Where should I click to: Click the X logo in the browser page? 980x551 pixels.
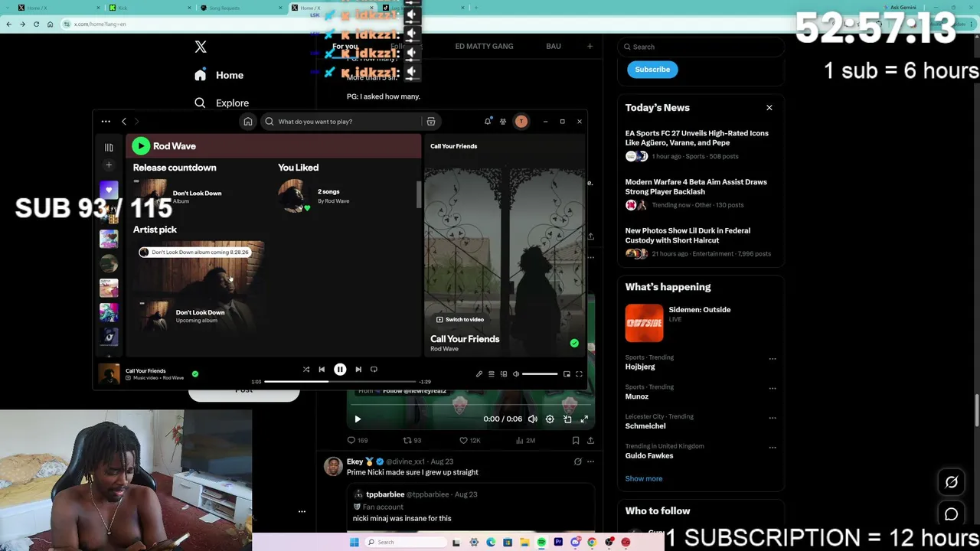[201, 47]
